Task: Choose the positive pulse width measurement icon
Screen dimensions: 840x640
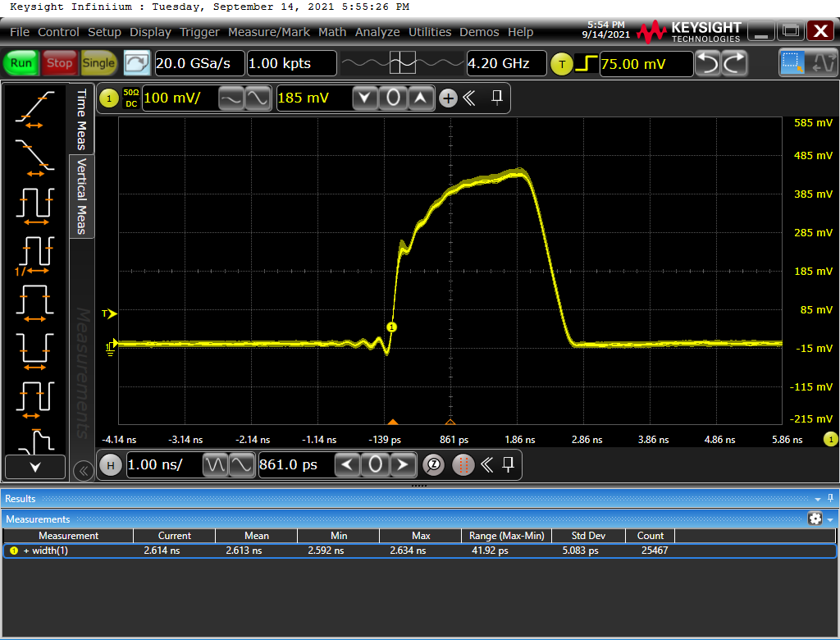Action: click(34, 301)
